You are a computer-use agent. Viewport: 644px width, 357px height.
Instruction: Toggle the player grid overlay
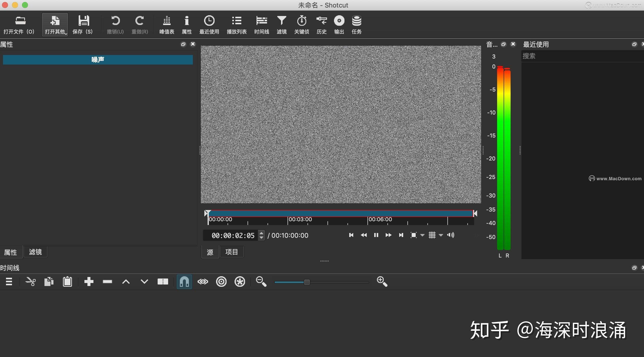(432, 235)
